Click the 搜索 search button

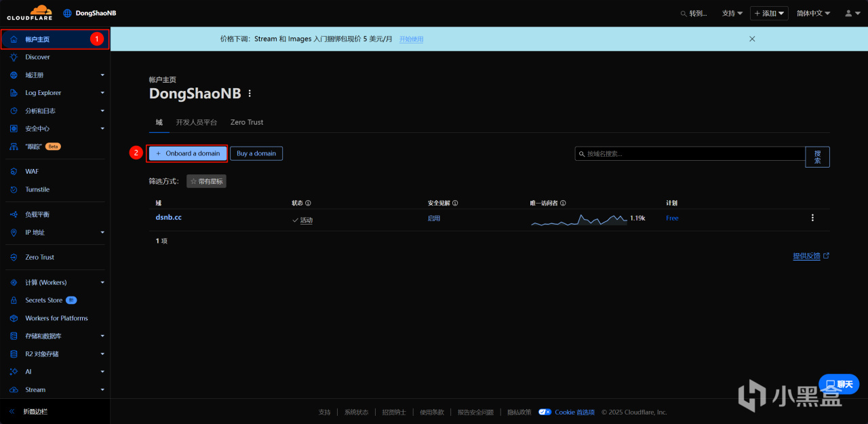pyautogui.click(x=818, y=157)
